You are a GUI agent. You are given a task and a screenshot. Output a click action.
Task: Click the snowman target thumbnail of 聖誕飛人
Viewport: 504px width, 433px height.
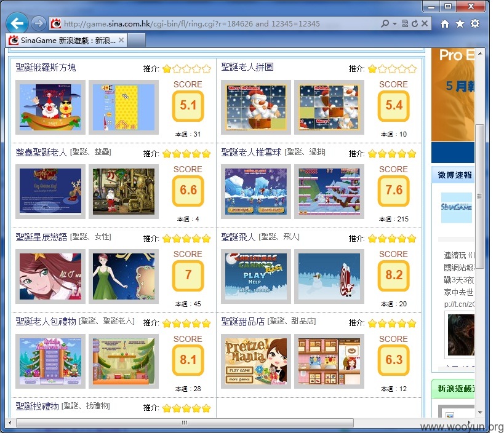[329, 276]
